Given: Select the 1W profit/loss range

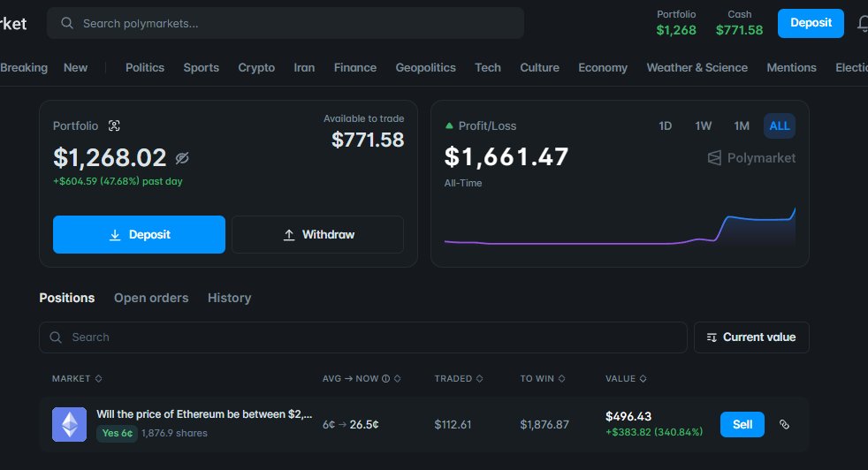Looking at the screenshot, I should (703, 125).
